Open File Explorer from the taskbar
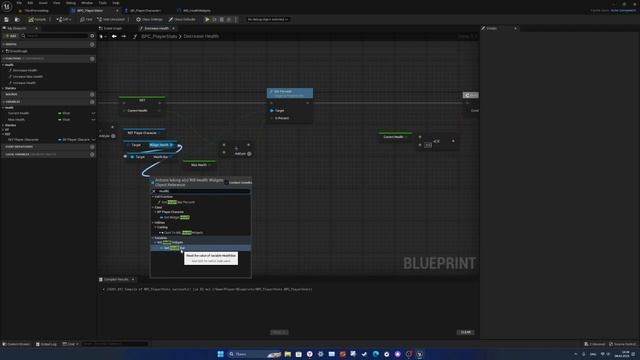This screenshot has height=360, width=640. point(288,354)
